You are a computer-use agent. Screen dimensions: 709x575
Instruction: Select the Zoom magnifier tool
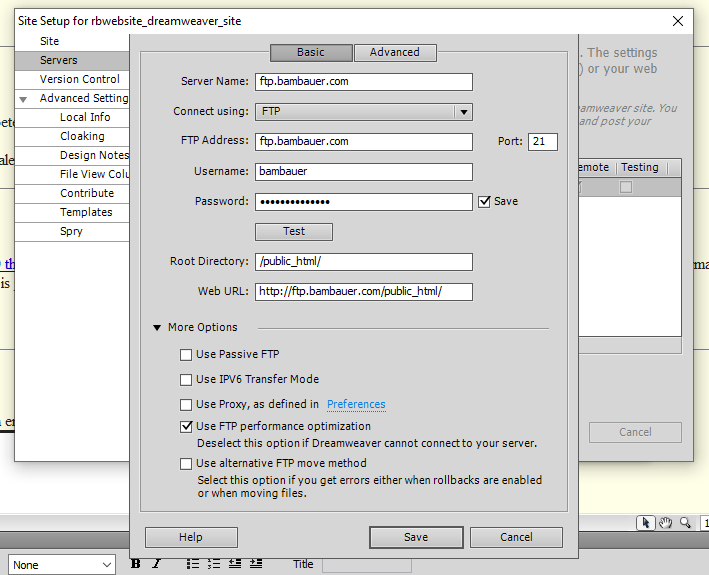[x=685, y=522]
